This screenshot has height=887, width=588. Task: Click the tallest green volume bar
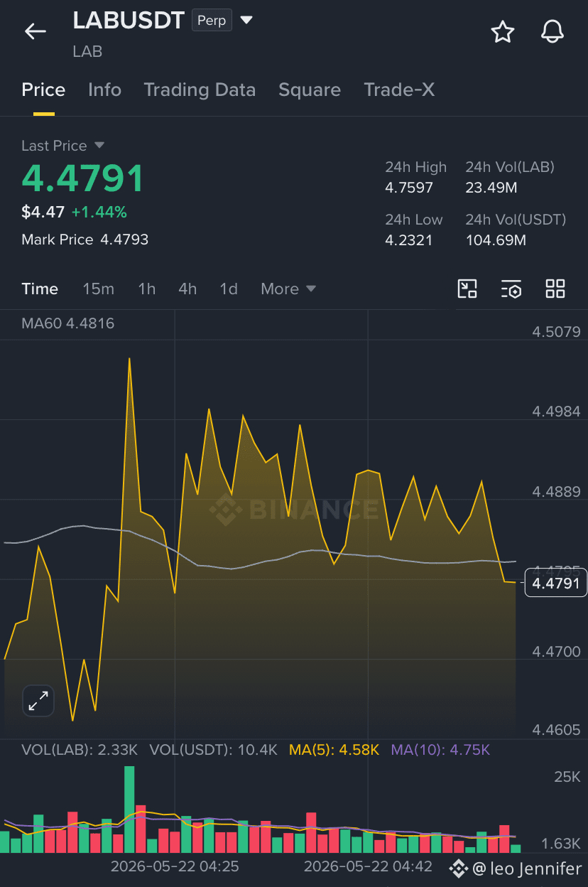[129, 809]
